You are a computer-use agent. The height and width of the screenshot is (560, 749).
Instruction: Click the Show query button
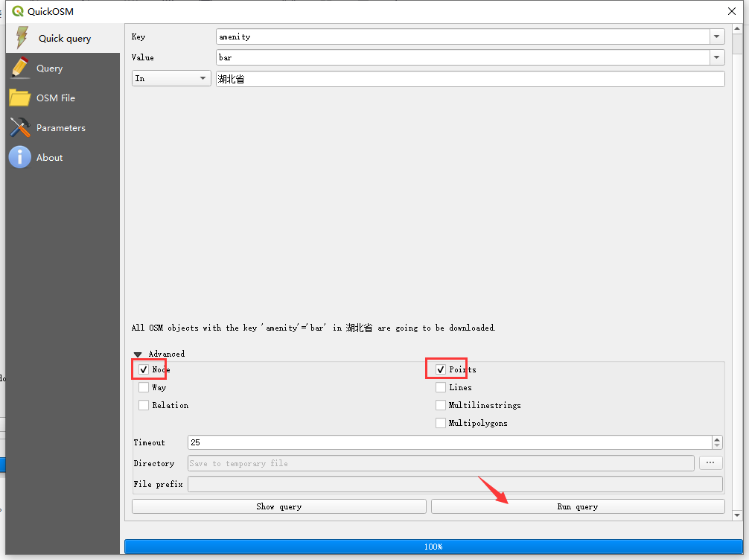pyautogui.click(x=279, y=506)
